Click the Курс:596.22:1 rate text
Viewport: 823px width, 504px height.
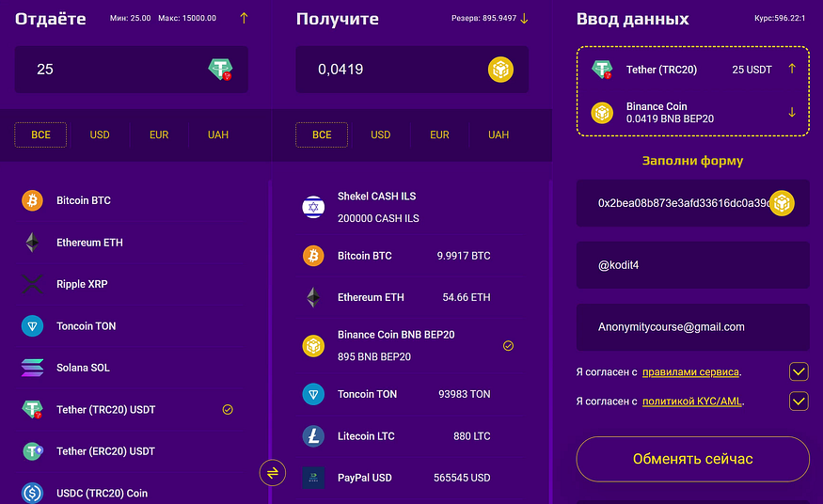780,18
